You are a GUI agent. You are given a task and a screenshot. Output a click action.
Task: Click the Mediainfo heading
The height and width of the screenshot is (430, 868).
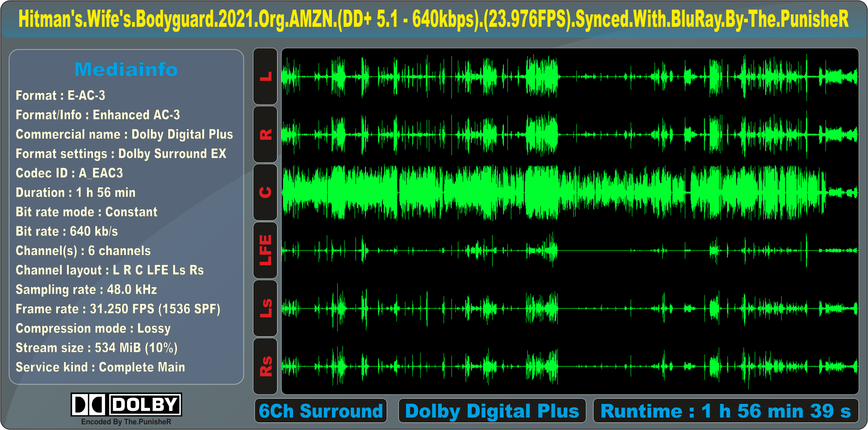point(126,70)
